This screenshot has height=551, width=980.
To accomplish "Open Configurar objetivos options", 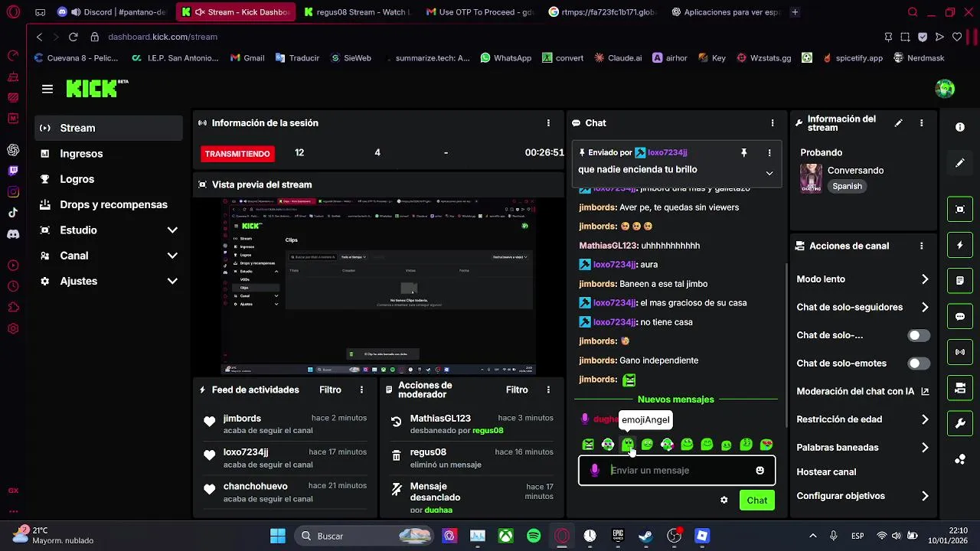I will (x=925, y=496).
